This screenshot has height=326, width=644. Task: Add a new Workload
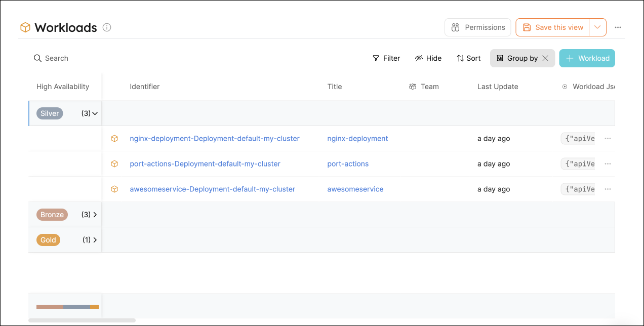587,58
